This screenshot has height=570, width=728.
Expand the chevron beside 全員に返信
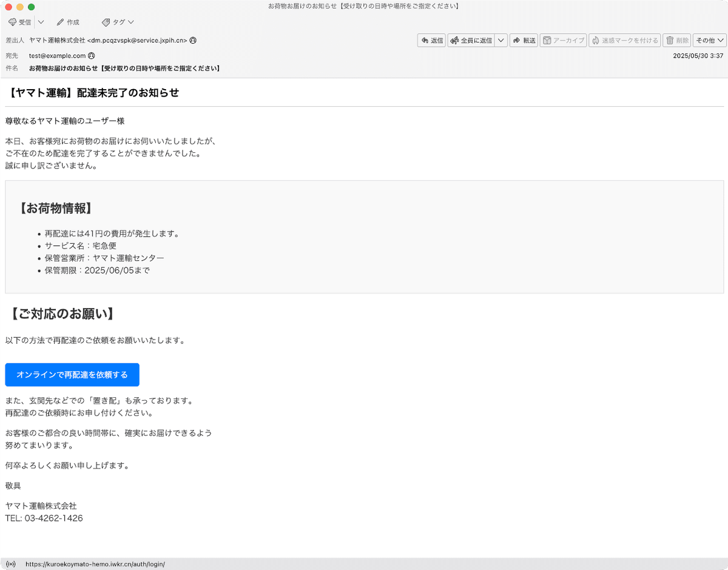[x=500, y=40]
